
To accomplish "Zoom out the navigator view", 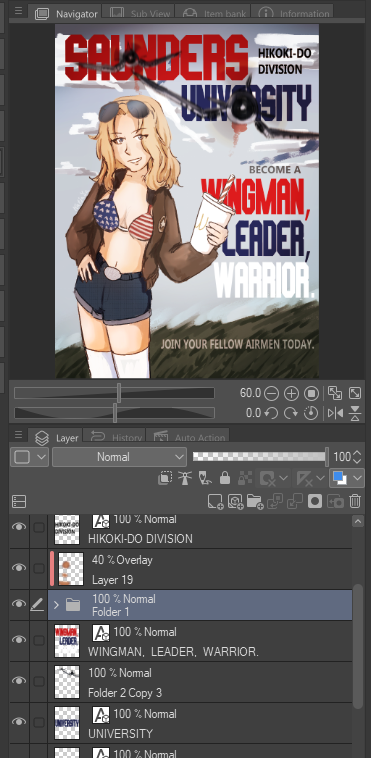I will point(271,394).
